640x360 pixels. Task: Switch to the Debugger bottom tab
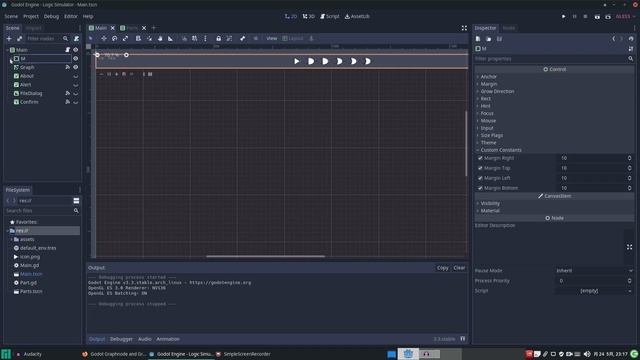coord(121,339)
